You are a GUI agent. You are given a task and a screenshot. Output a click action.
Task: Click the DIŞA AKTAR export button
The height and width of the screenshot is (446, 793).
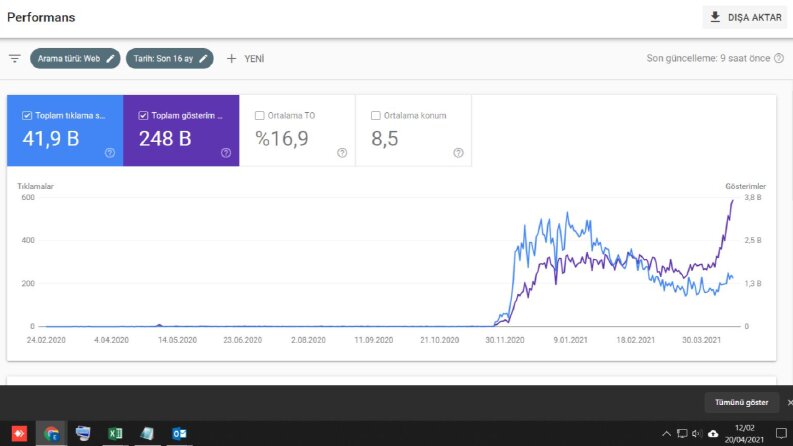[x=745, y=17]
